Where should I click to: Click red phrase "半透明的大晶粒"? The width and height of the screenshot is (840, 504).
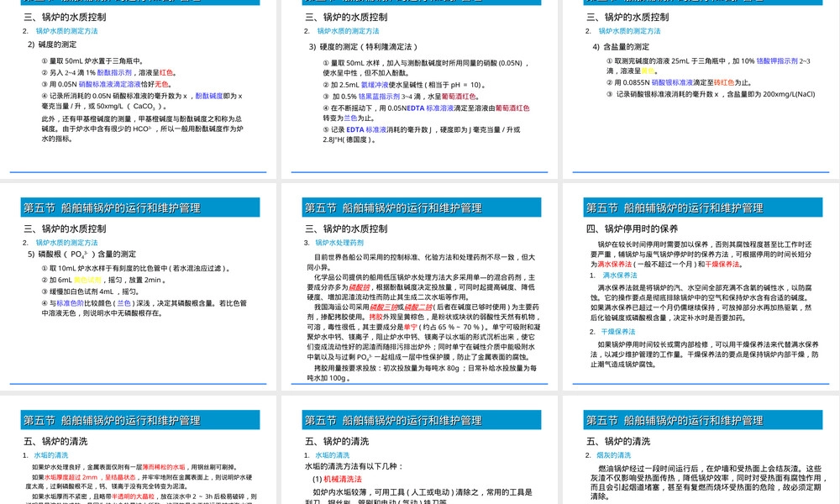click(134, 496)
